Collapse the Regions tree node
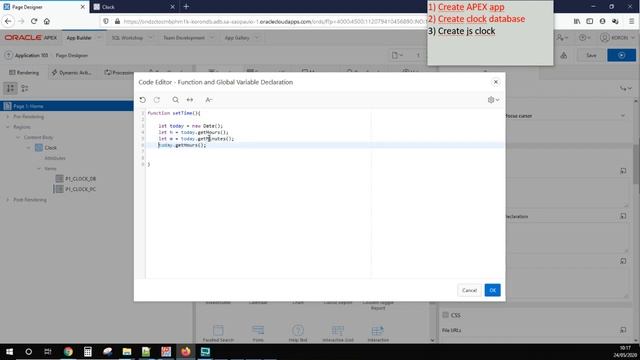640x360 pixels. pos(7,127)
